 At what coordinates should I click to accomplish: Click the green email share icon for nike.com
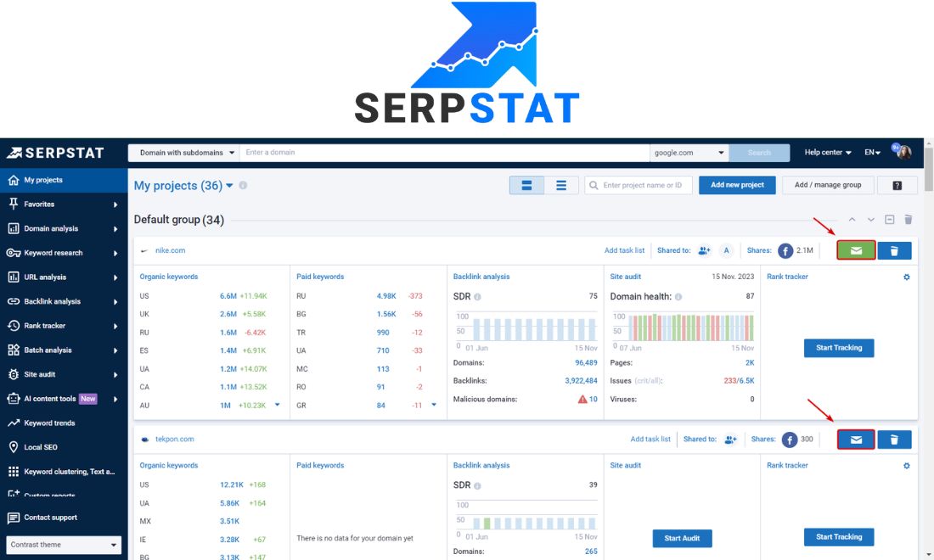coord(854,250)
